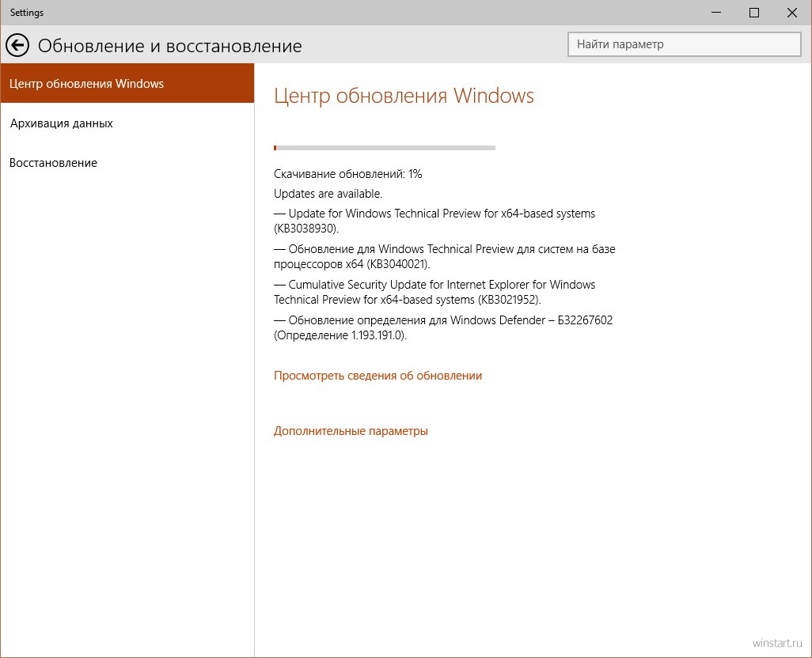Open Дополнительные параметры link
The height and width of the screenshot is (658, 812).
click(x=351, y=431)
